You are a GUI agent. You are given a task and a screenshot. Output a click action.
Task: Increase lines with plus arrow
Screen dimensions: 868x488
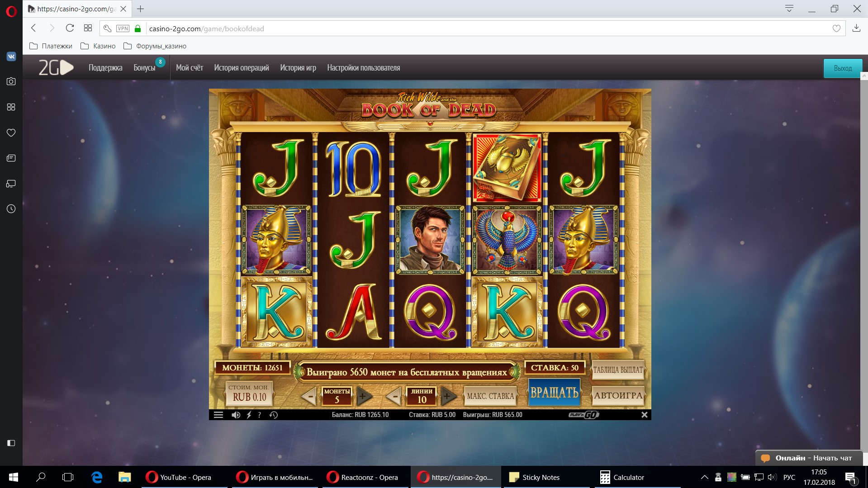point(448,397)
